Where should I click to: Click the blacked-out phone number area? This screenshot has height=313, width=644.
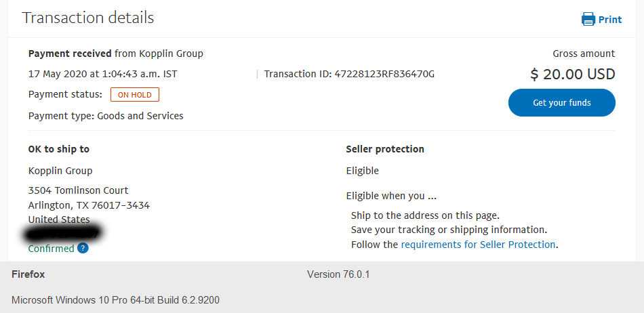[63, 233]
